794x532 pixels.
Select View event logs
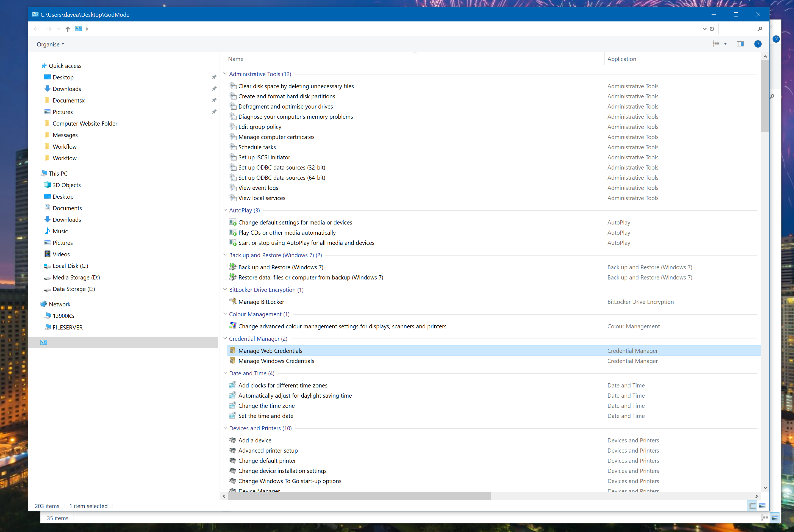pos(258,188)
